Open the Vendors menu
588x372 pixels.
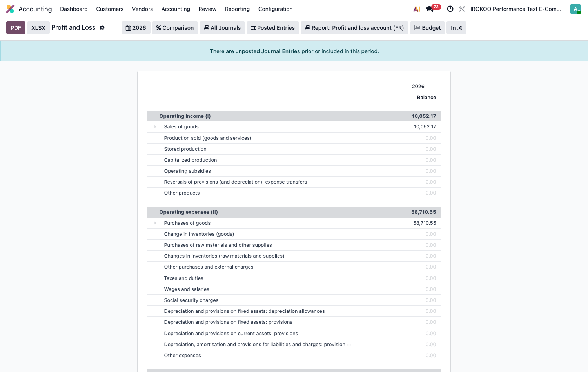(142, 9)
